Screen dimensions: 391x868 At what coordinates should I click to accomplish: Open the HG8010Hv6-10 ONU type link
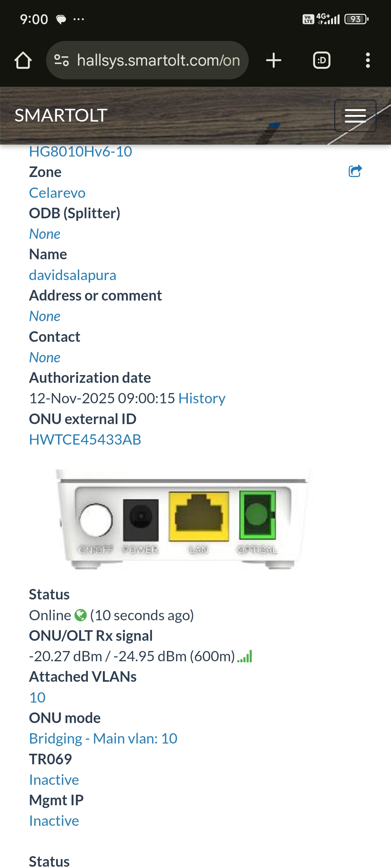click(x=81, y=152)
